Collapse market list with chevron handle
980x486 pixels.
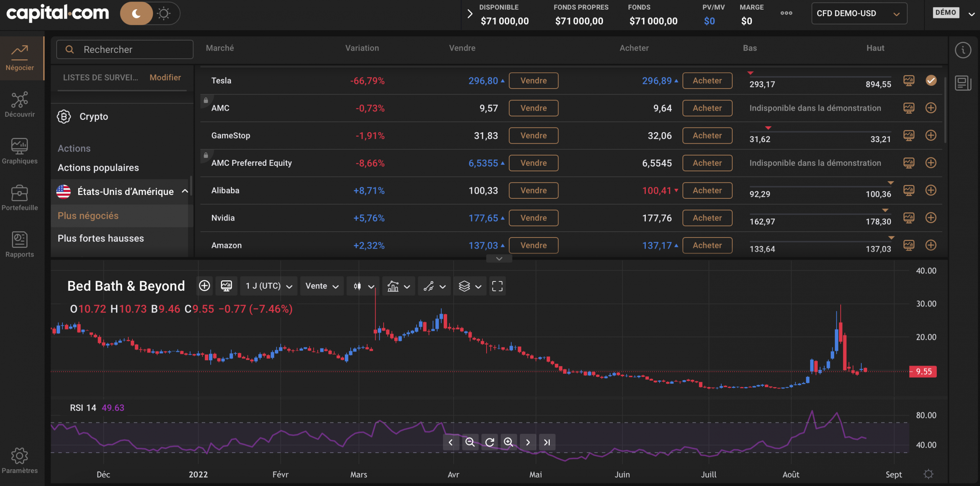pos(499,259)
